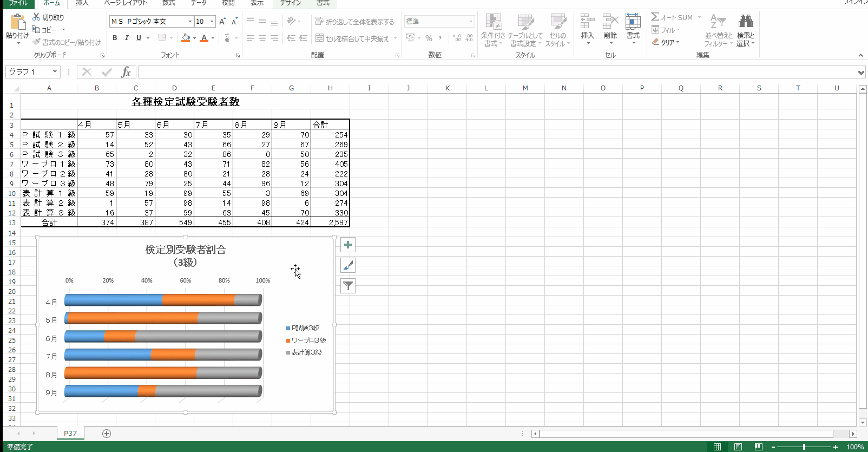Screen dimensions: 868x452
Task: Click the fill color paint bucket
Action: [x=186, y=38]
